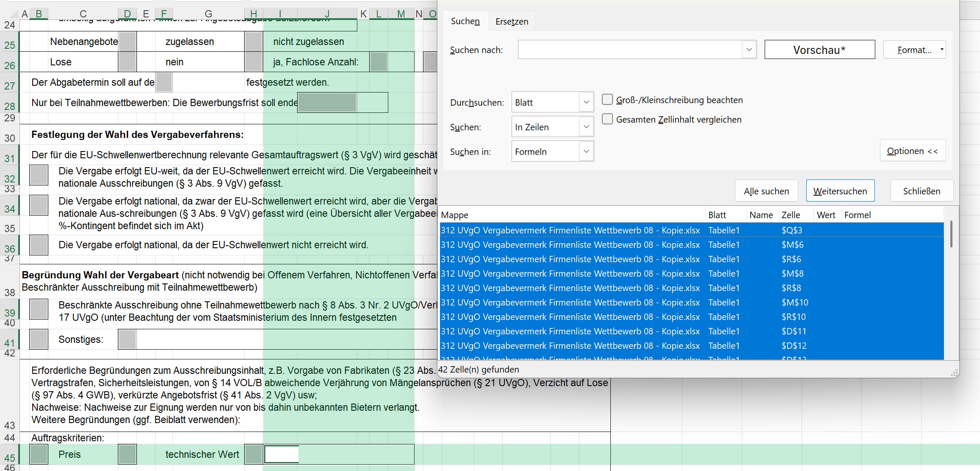The width and height of the screenshot is (980, 471).
Task: Open the Format button arrow menu
Action: coord(942,50)
